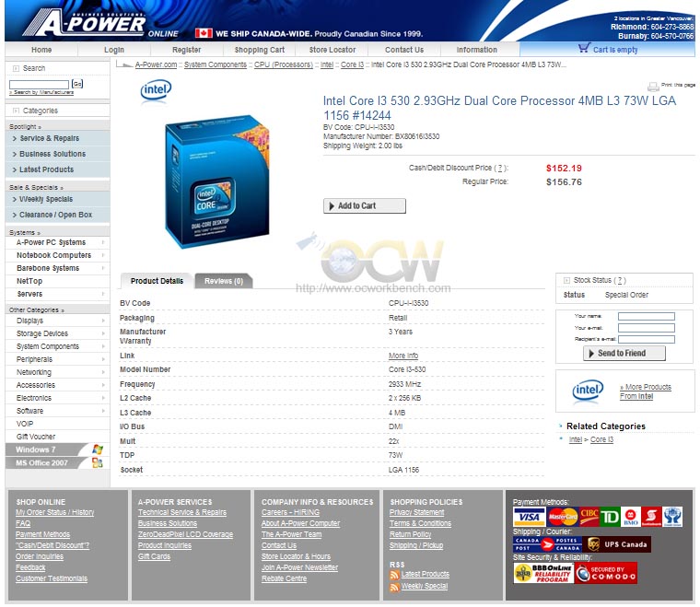Click the Scotiabank payment icon
This screenshot has height=607, width=700.
pos(651,517)
